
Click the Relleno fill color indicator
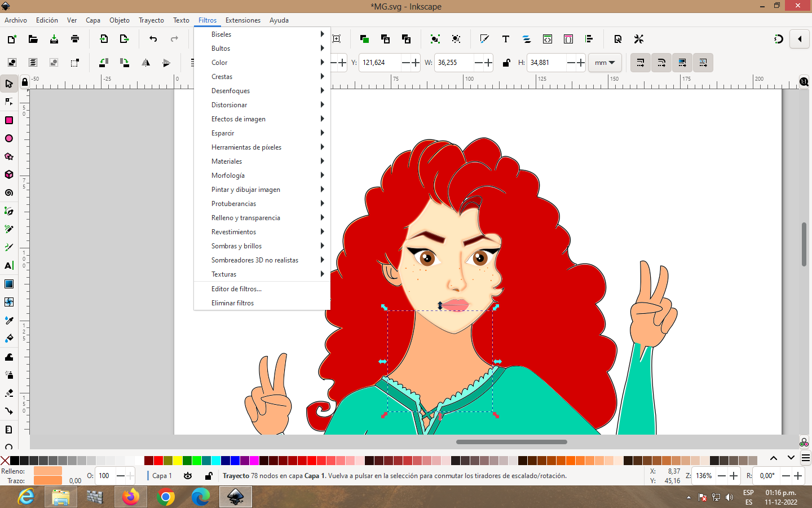click(48, 471)
